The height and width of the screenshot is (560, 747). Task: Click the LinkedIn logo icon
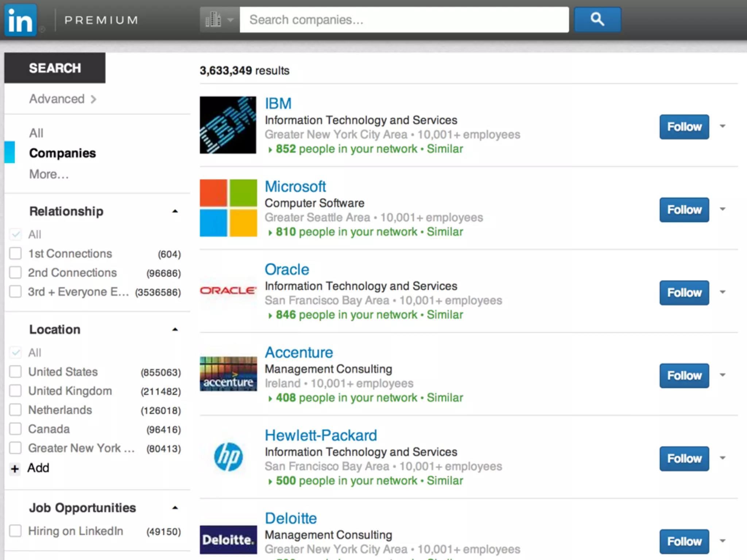pos(20,20)
